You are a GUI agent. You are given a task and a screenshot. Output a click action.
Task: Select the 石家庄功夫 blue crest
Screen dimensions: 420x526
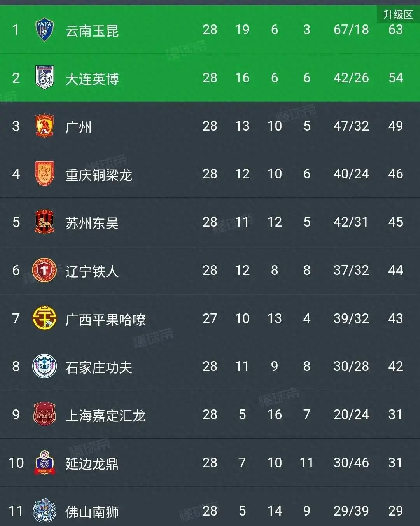pyautogui.click(x=44, y=366)
